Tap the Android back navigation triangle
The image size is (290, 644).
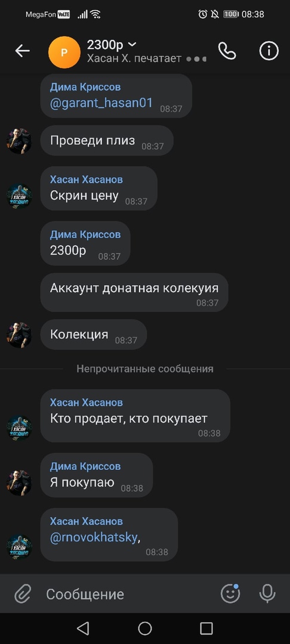tap(84, 628)
